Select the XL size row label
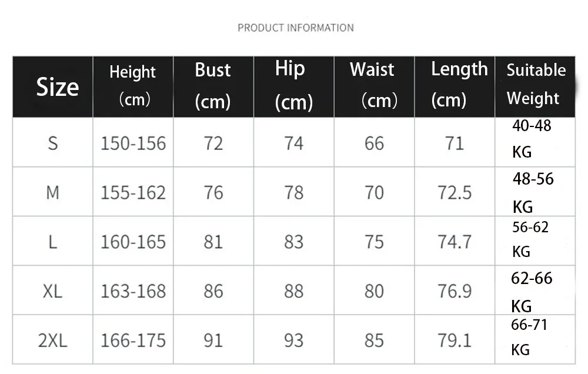588x374 pixels. click(53, 291)
